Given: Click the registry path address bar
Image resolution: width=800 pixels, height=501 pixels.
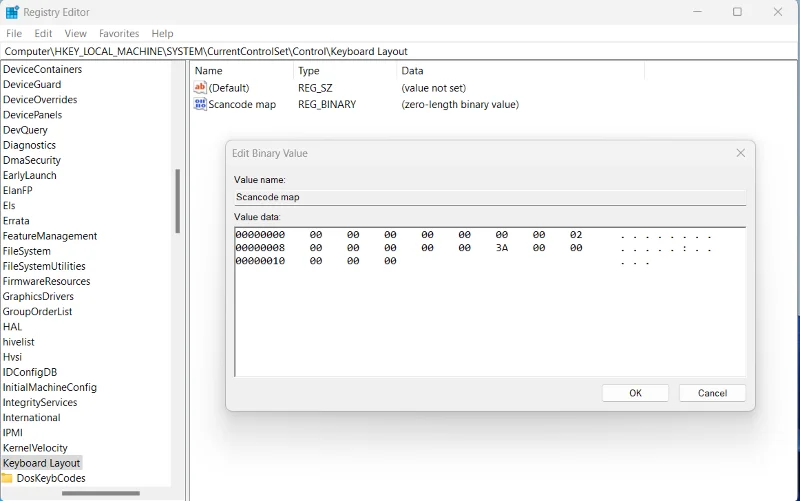Looking at the screenshot, I should (400, 52).
